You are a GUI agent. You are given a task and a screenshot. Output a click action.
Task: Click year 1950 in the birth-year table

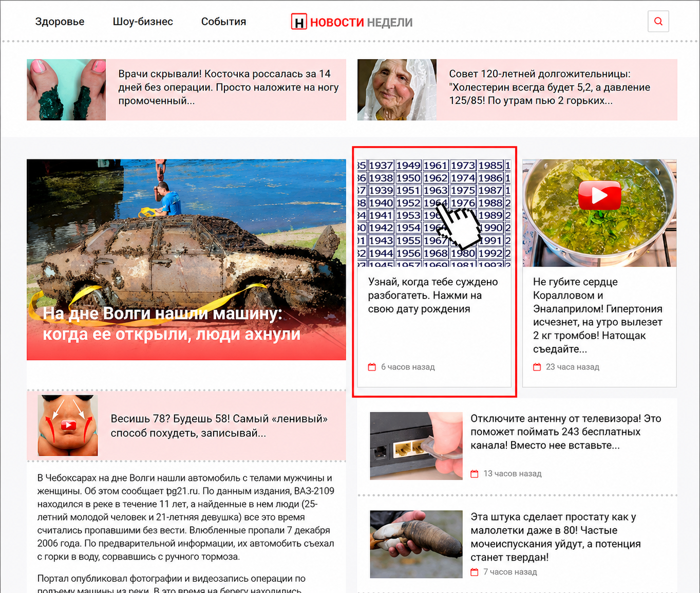tap(408, 178)
